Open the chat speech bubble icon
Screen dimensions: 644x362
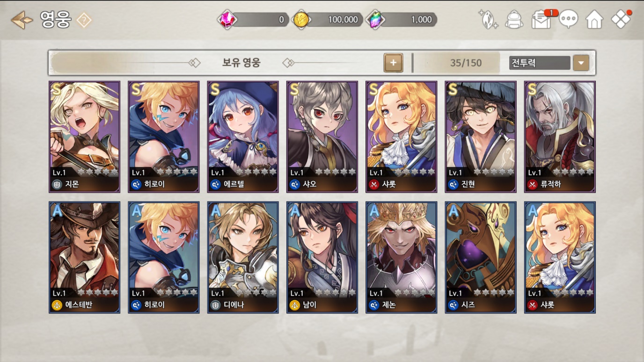[568, 20]
